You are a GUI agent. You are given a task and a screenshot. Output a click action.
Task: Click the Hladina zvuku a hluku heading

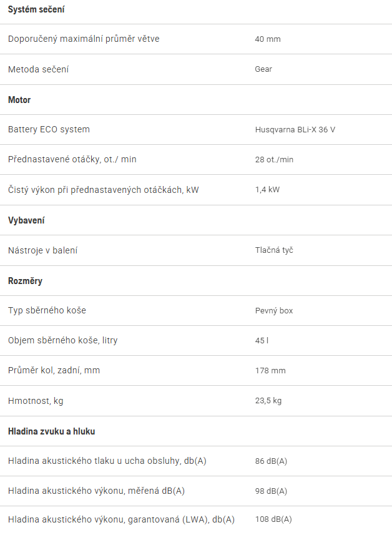pos(52,431)
